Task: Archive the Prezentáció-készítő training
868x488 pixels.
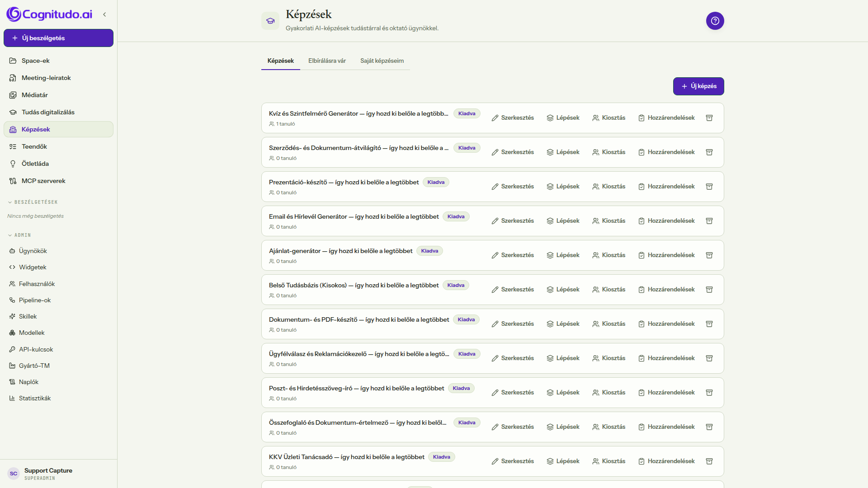Action: pos(709,187)
